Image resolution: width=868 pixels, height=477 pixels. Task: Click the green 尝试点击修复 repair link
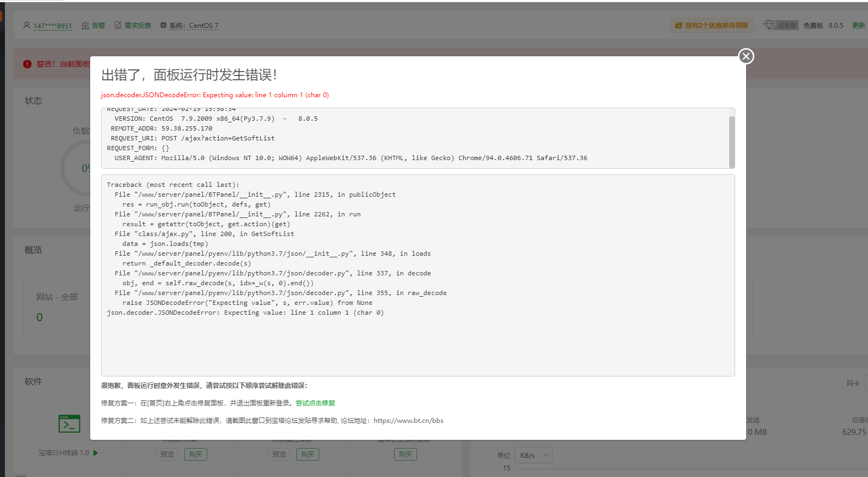[x=315, y=403]
